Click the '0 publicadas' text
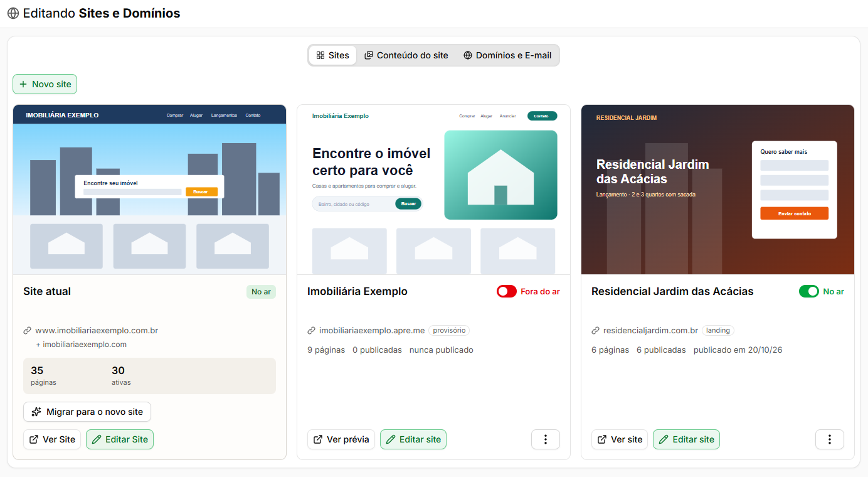The width and height of the screenshot is (868, 477). coord(377,350)
